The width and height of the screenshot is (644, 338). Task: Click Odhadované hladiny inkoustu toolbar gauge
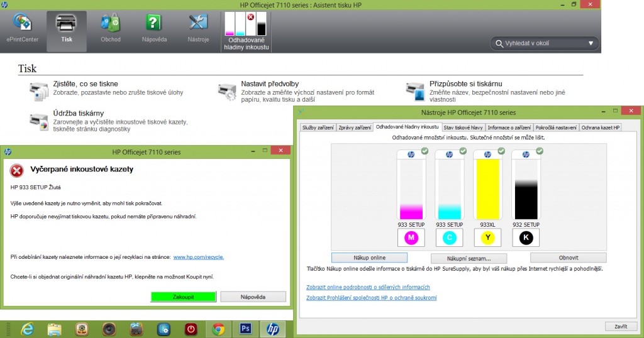tap(247, 31)
